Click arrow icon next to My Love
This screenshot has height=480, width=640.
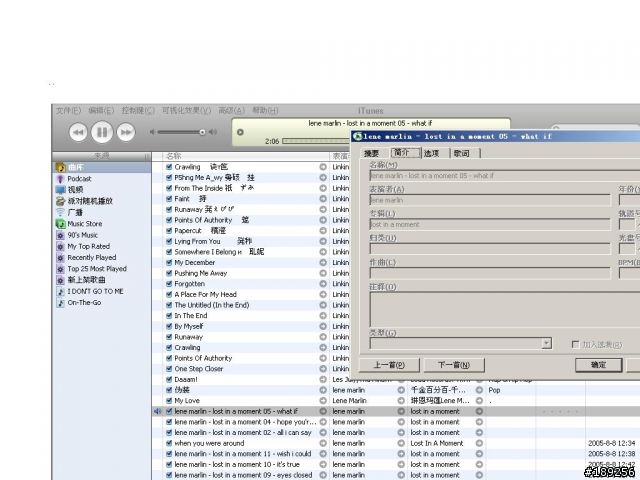[x=323, y=400]
